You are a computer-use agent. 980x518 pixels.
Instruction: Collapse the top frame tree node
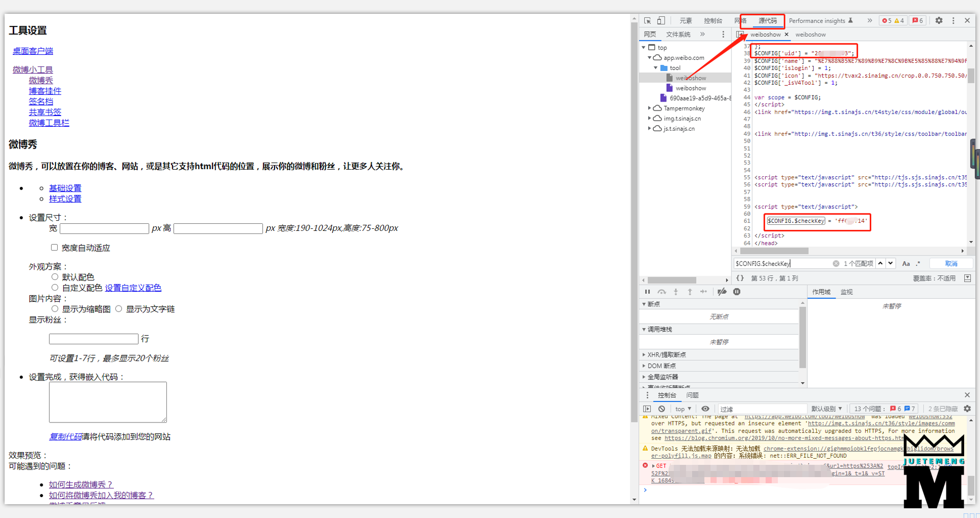tap(643, 48)
